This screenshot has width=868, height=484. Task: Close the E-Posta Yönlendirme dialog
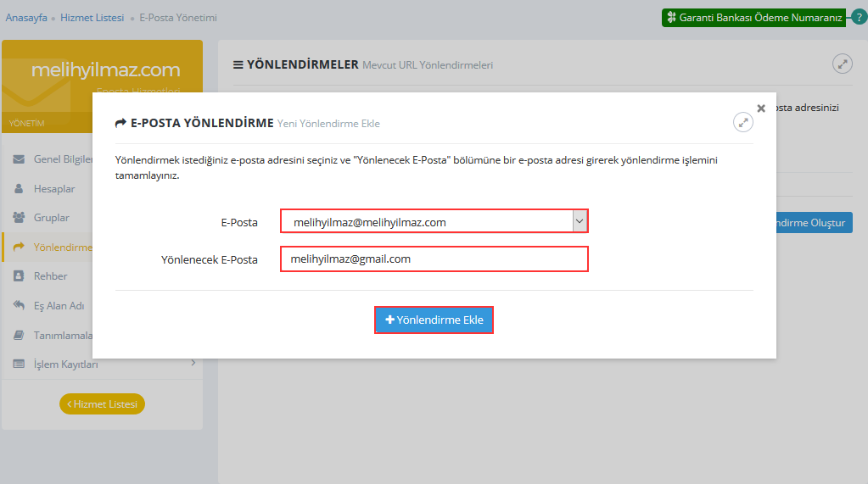(761, 108)
